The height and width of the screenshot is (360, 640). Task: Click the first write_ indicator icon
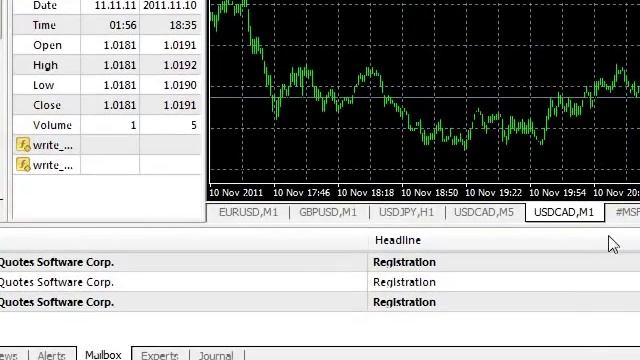pos(23,145)
